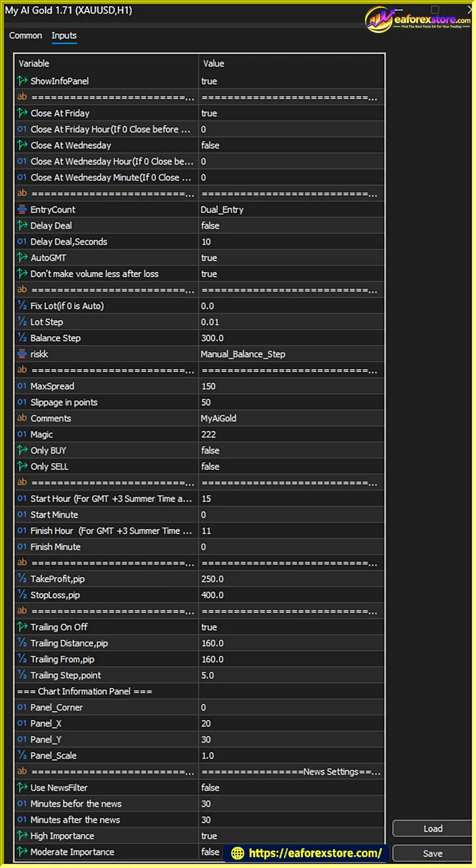476x868 pixels.
Task: Select the Trailing Distance,pip row label
Action: (69, 643)
